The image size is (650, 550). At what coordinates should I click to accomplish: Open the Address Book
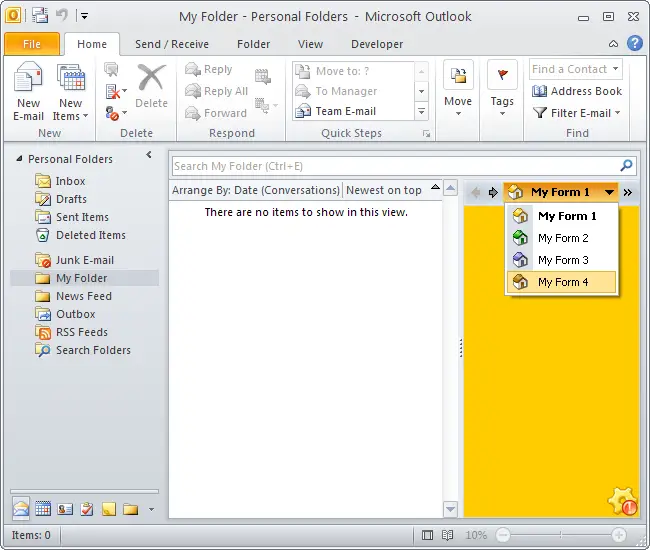pos(577,91)
